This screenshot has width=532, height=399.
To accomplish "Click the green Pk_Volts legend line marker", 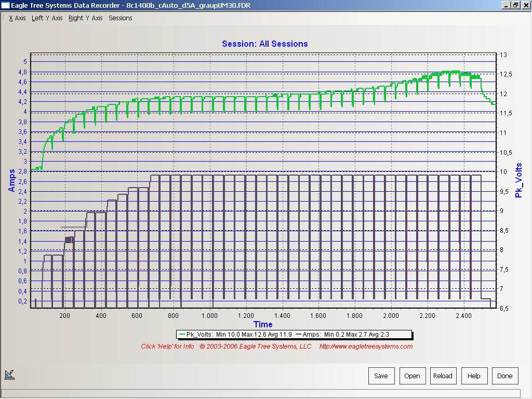I will (x=181, y=335).
